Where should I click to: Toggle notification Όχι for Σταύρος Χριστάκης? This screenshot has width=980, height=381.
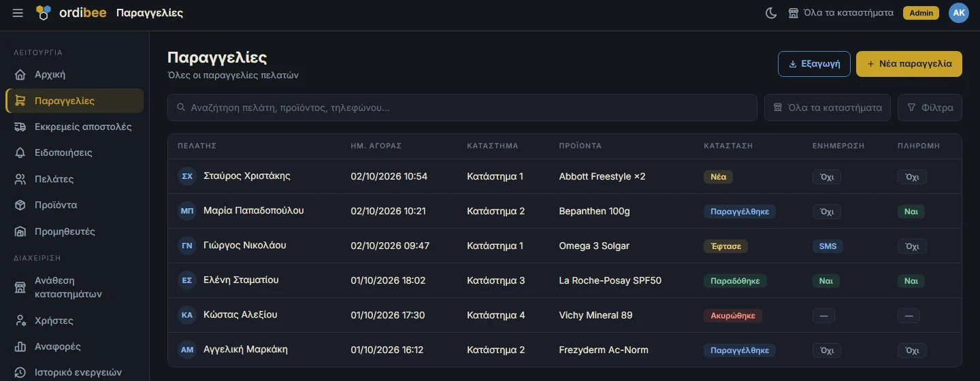click(827, 177)
